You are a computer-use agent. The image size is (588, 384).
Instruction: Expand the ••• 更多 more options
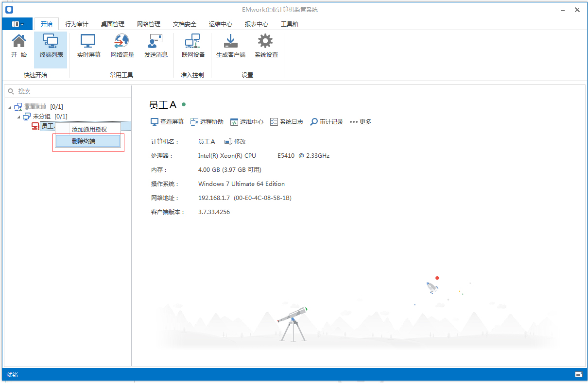[x=361, y=122]
